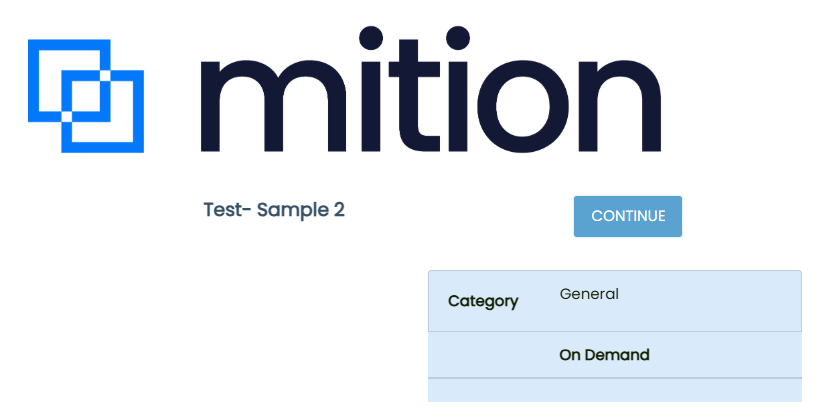Select the "Test- Sample 2" title
823x420 pixels.
(274, 210)
